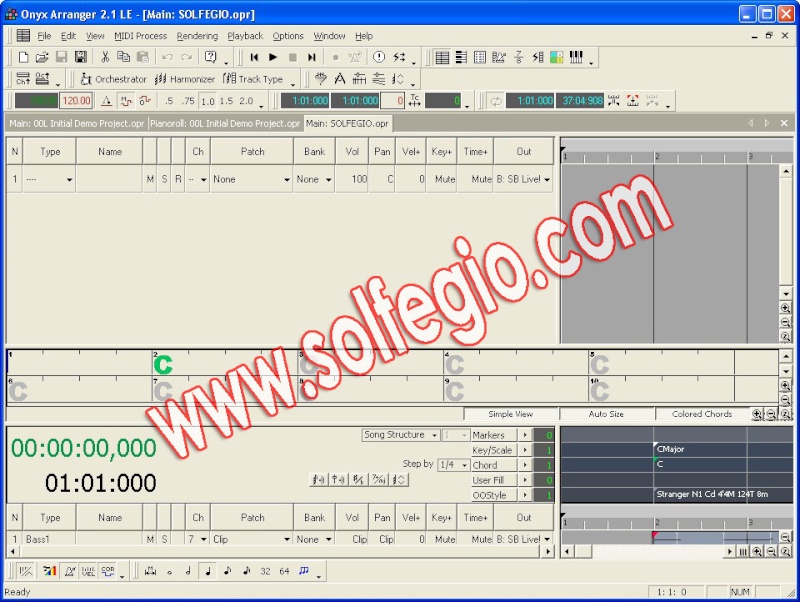This screenshot has width=800, height=602.
Task: Open Bass1 Patch dropdown showing Clip
Action: click(x=287, y=539)
